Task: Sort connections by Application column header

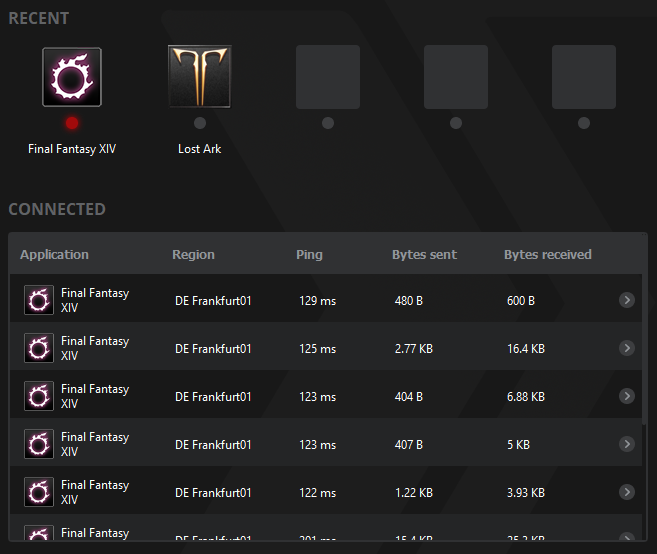Action: tap(54, 254)
